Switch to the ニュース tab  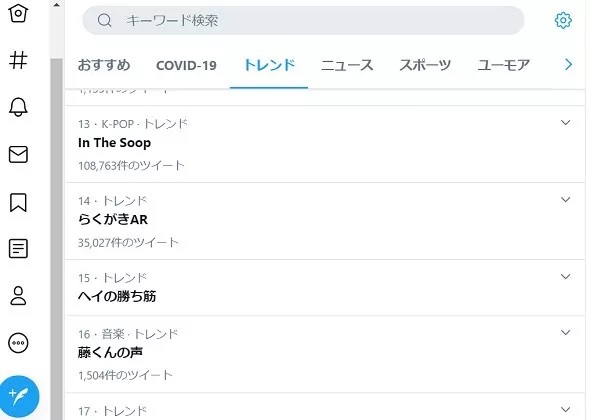coord(347,65)
